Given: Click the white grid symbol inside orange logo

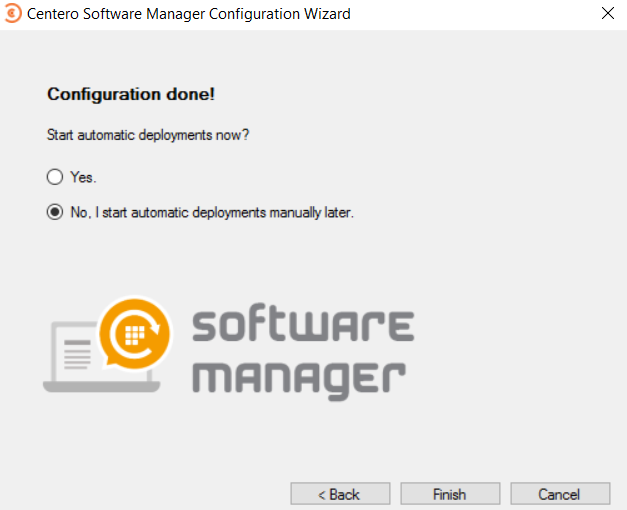Looking at the screenshot, I should 135,335.
